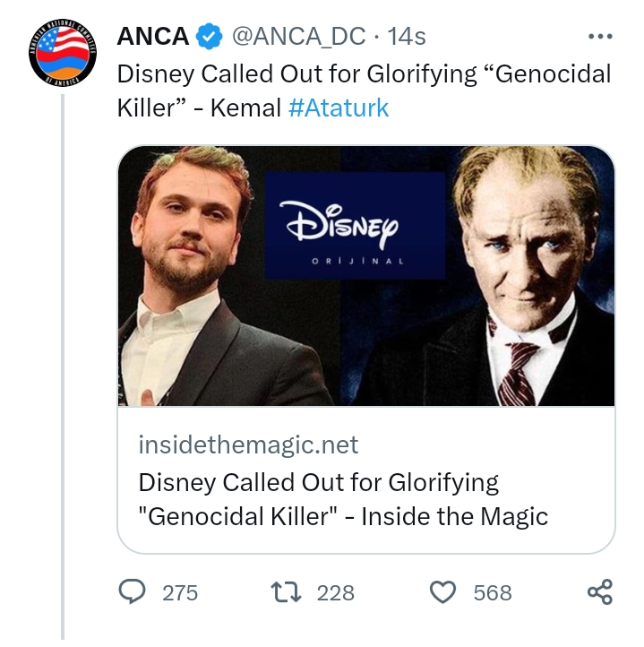Click the retweet arrows icon
Viewport: 644px width, 647px height.
[286, 591]
